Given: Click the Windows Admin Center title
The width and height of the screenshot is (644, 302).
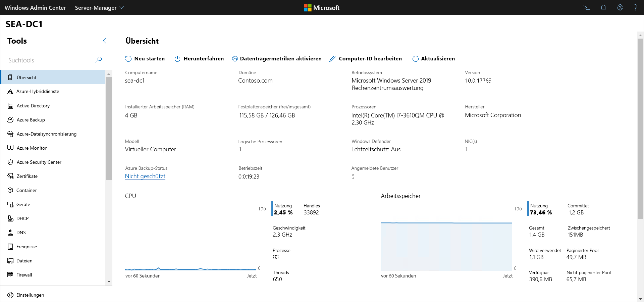Looking at the screenshot, I should point(35,7).
